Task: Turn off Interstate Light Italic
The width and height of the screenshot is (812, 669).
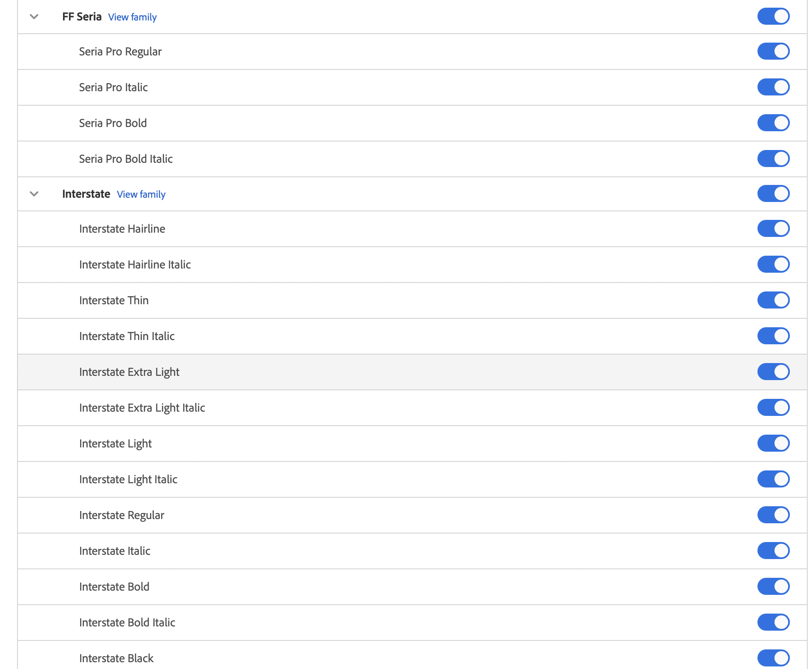Action: pos(773,479)
